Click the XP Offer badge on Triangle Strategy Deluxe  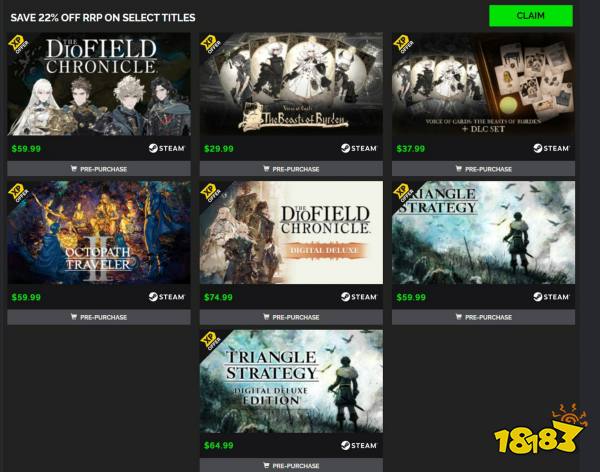point(210,340)
